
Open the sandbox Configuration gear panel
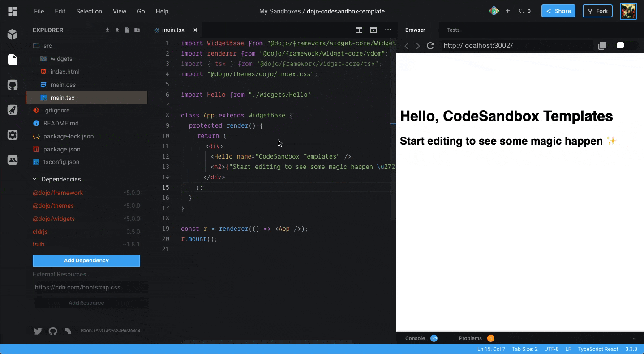click(13, 135)
